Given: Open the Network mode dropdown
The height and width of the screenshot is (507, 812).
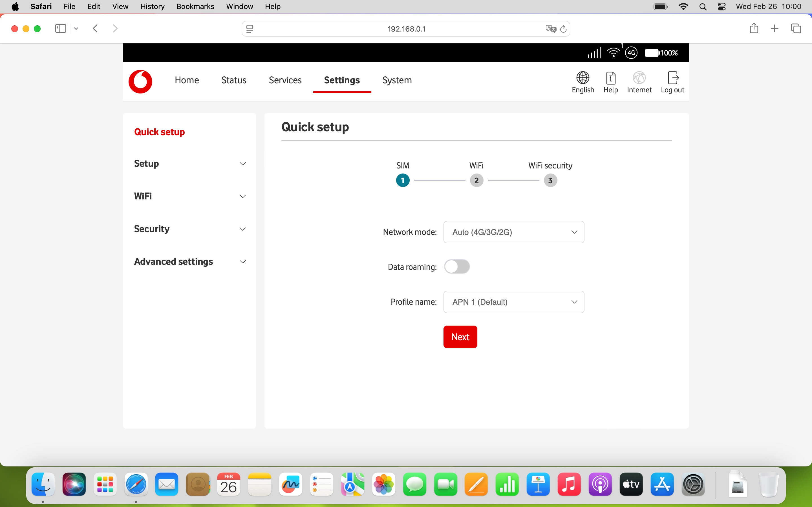Looking at the screenshot, I should click(513, 232).
